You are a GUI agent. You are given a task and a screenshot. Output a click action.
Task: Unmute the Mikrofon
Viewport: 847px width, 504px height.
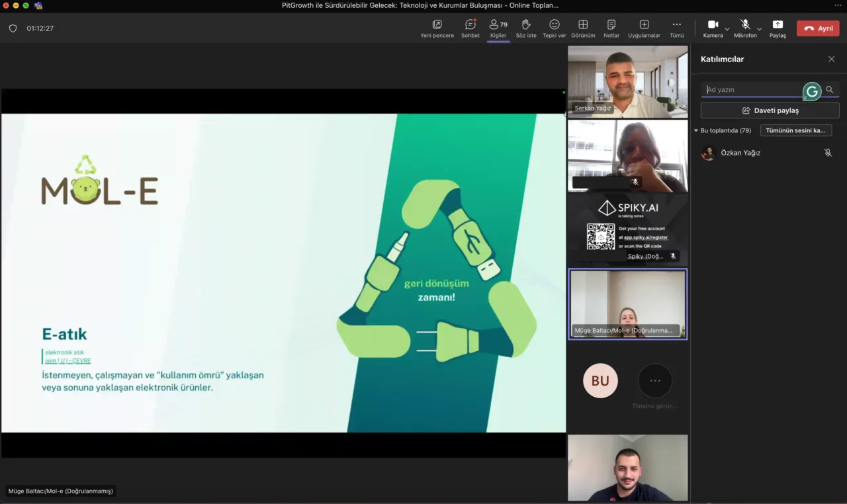click(x=745, y=28)
